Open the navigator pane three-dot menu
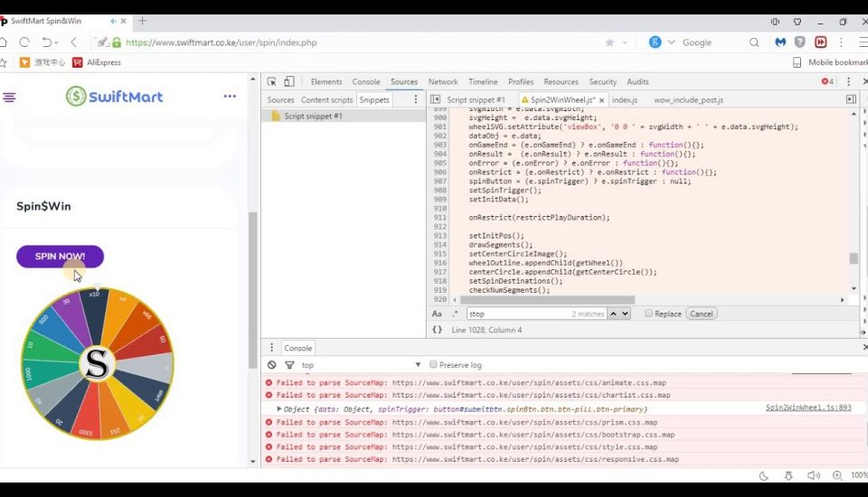Viewport: 868px width, 497px height. coord(416,99)
